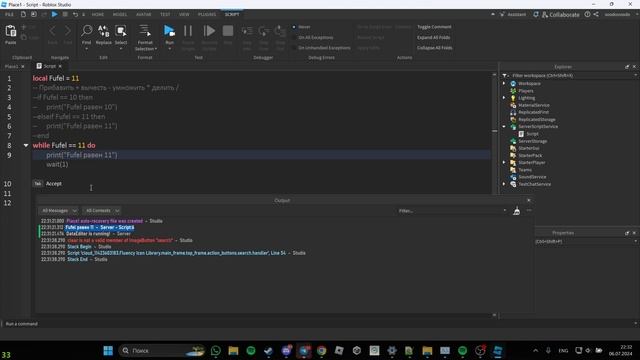Viewport: 640px width, 360px height.
Task: Click the Step Into debugger icon
Action: 247,31
